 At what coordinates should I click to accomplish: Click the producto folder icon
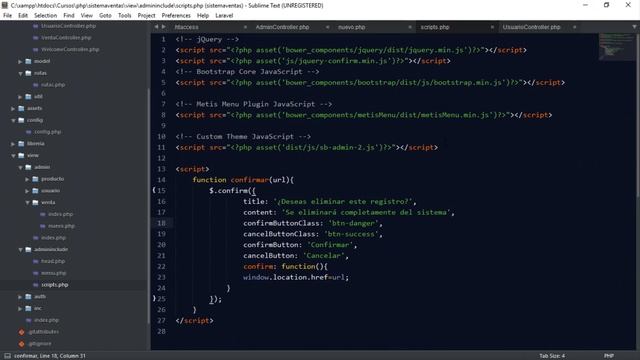pos(36,179)
